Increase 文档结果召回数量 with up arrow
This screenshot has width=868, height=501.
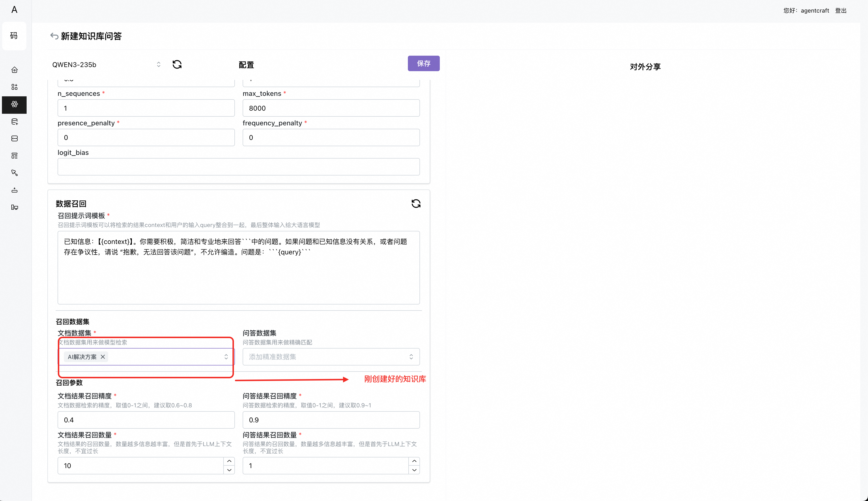tap(229, 461)
